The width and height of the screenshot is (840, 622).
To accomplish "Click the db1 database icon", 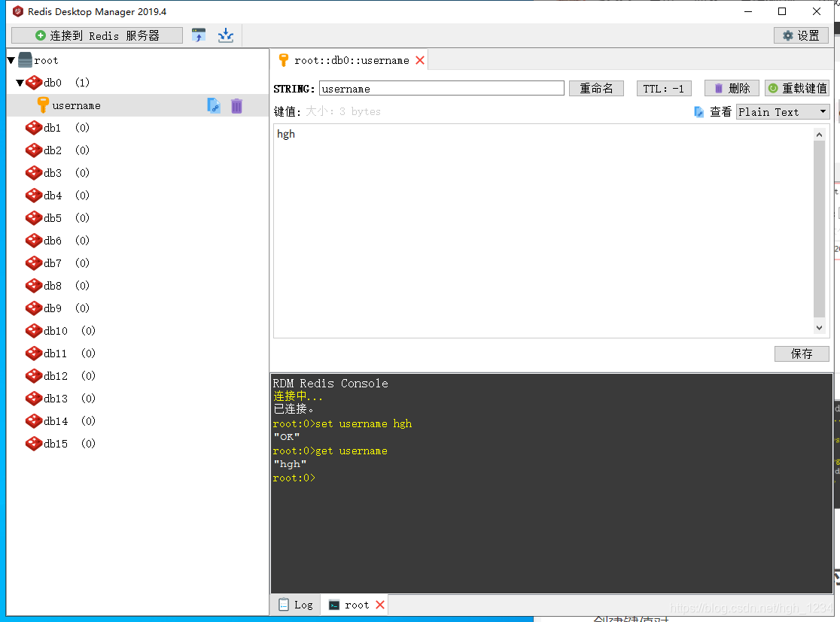I will [34, 128].
